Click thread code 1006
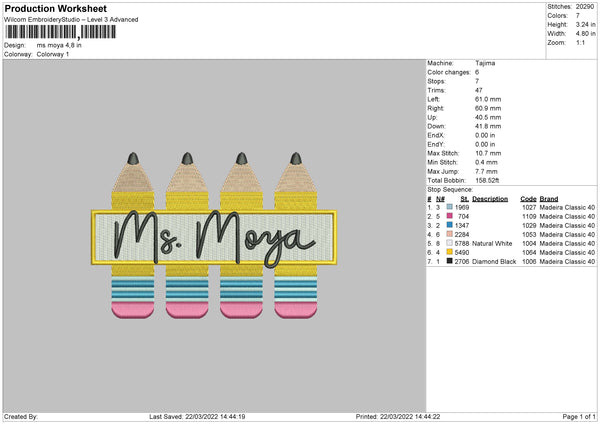 529,262
